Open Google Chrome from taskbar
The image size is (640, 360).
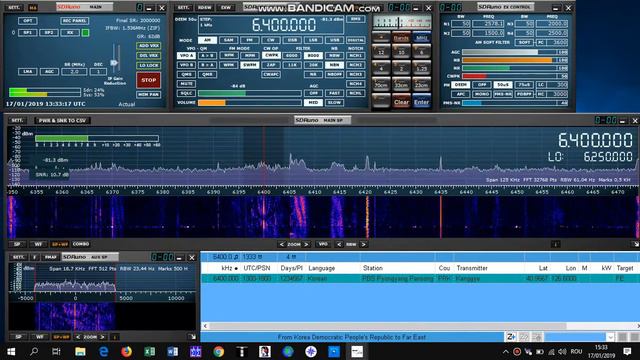point(218,351)
